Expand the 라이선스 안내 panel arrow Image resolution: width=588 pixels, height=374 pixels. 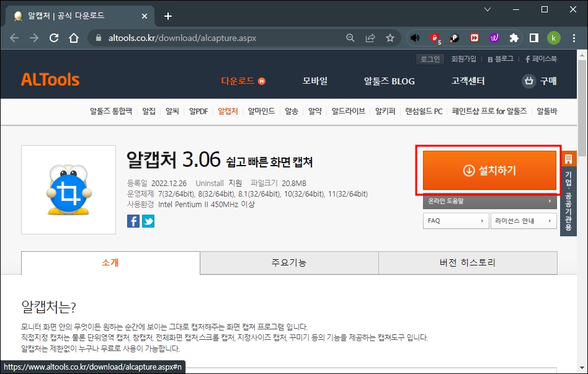click(551, 221)
